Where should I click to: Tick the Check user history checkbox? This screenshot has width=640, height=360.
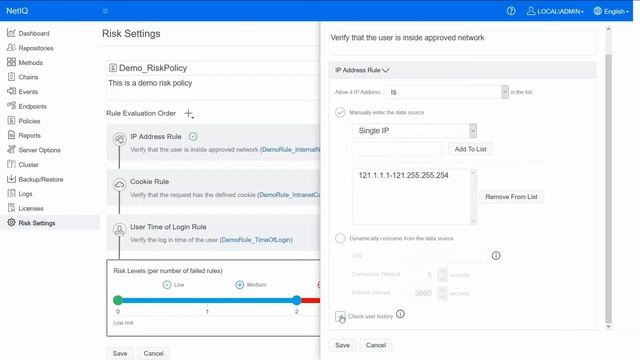[340, 316]
